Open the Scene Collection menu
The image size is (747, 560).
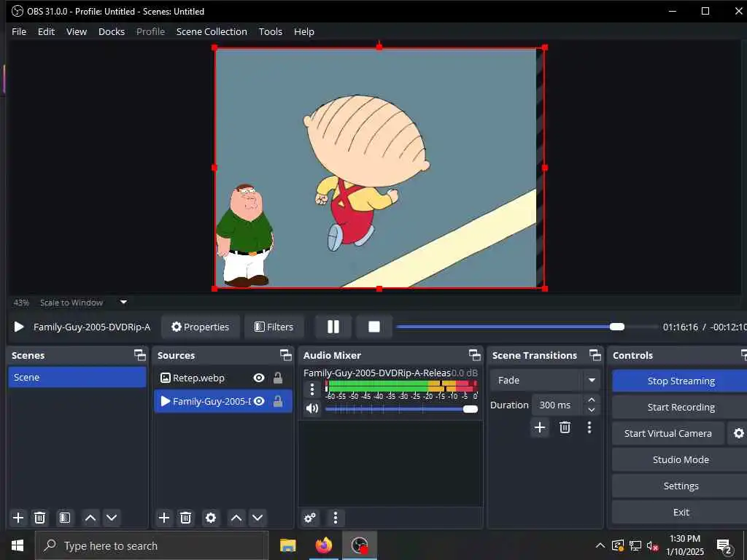coord(212,31)
